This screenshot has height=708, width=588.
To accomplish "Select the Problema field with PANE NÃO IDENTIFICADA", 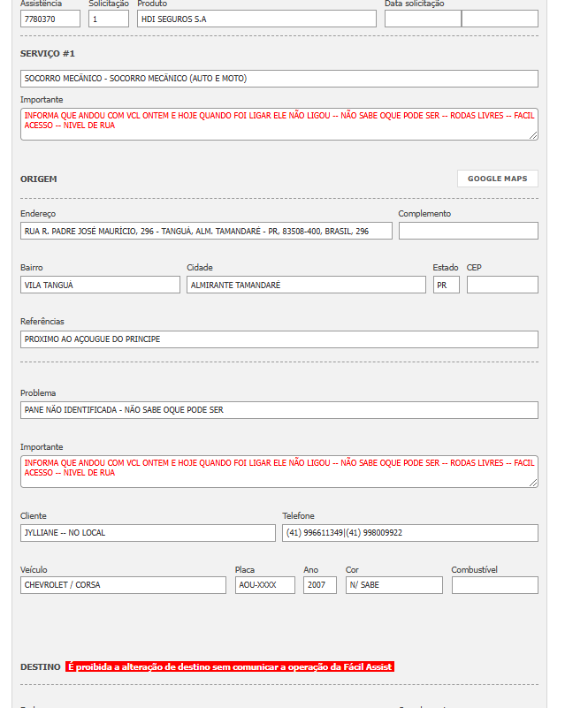I will [x=279, y=410].
